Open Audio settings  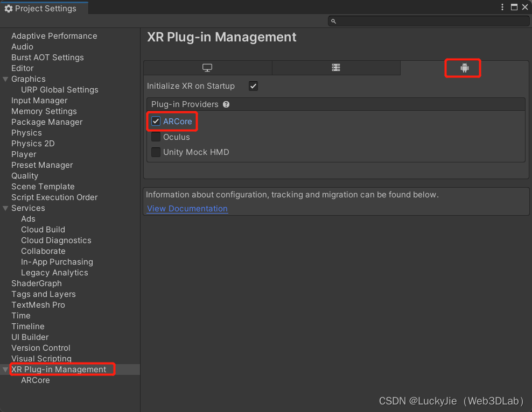point(23,47)
